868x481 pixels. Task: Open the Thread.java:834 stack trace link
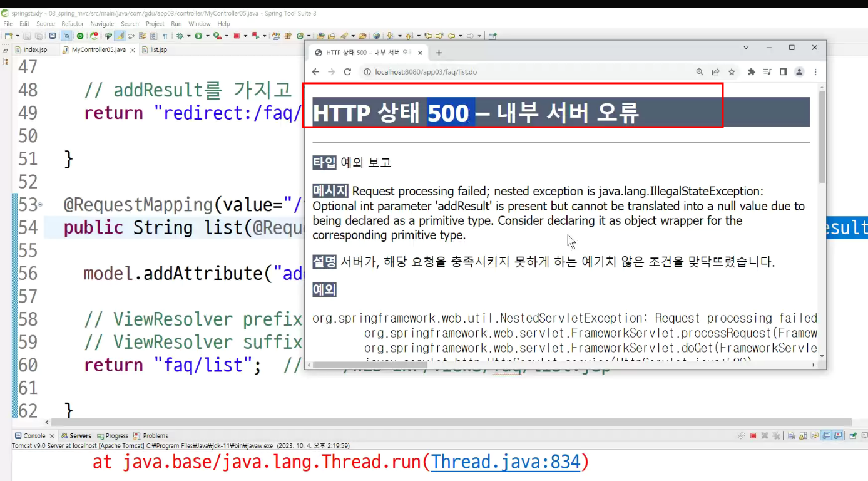pos(506,462)
